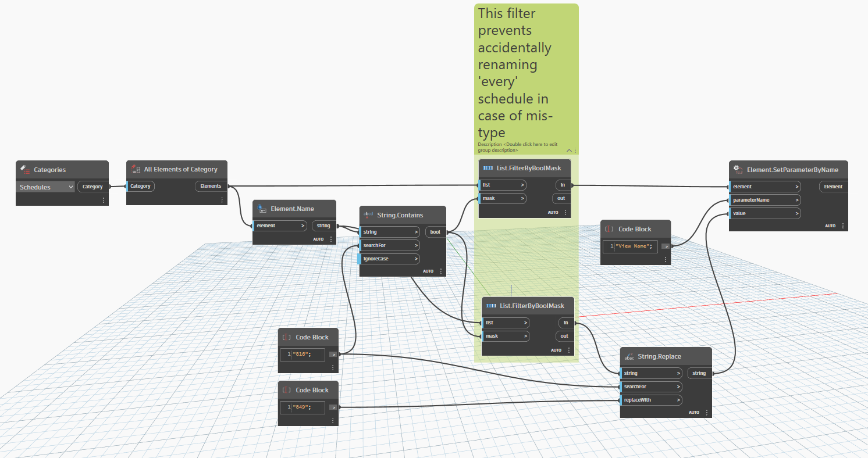The image size is (868, 458).
Task: Collapse the green group note with its chevron
Action: tap(569, 150)
